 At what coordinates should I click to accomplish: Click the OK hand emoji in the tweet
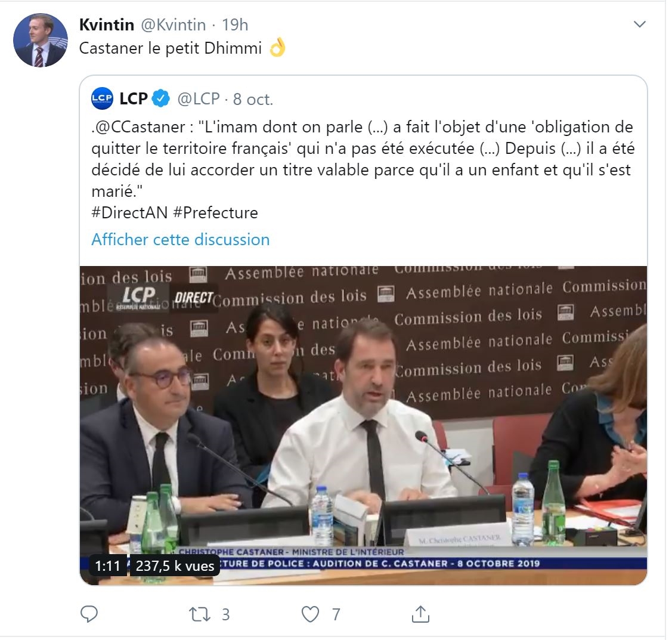(x=277, y=48)
